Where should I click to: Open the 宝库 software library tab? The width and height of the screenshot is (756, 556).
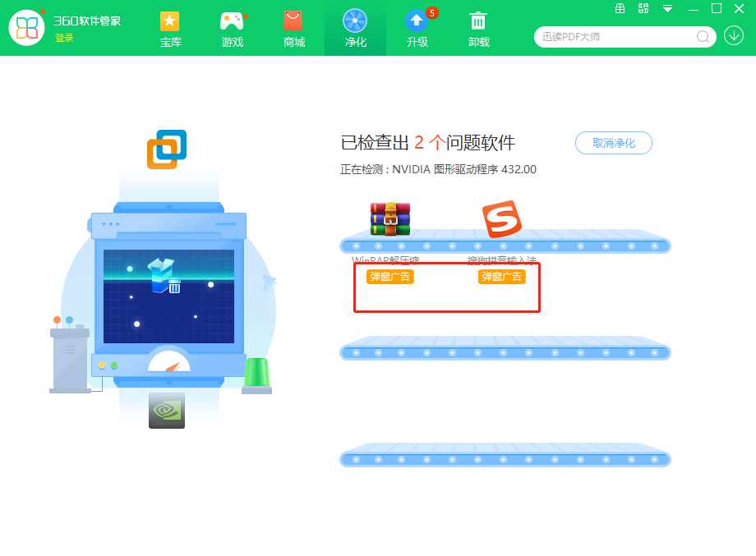170,29
